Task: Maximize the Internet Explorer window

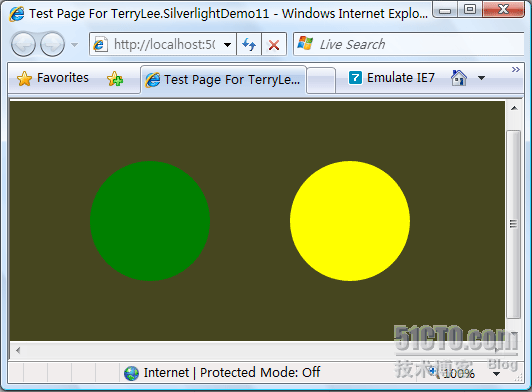Action: point(470,10)
